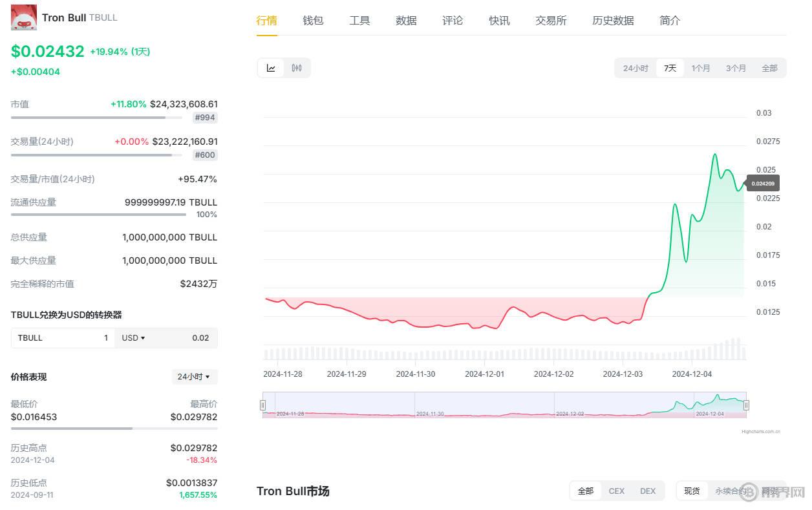This screenshot has height=510, width=812.
Task: Open the 快讯 tab
Action: tap(499, 21)
